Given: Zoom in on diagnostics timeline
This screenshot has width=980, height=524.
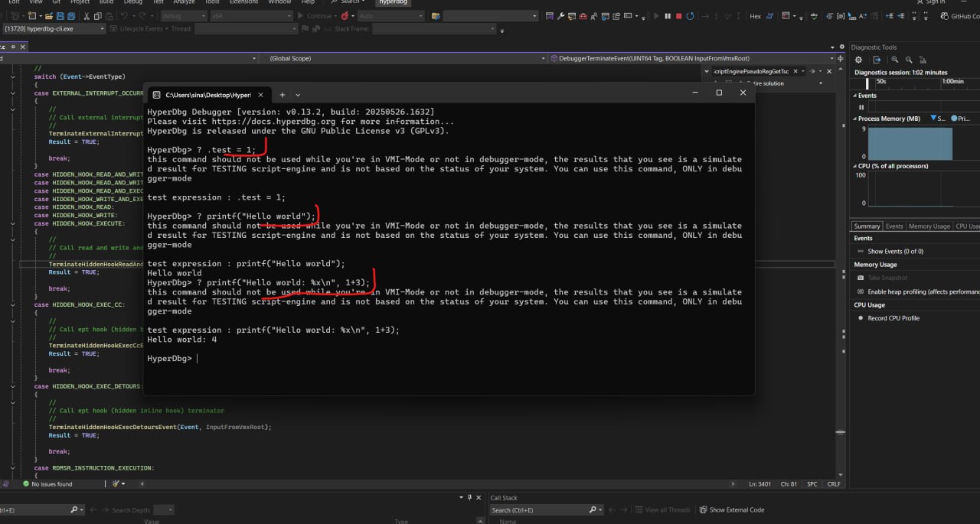Looking at the screenshot, I should coord(893,60).
